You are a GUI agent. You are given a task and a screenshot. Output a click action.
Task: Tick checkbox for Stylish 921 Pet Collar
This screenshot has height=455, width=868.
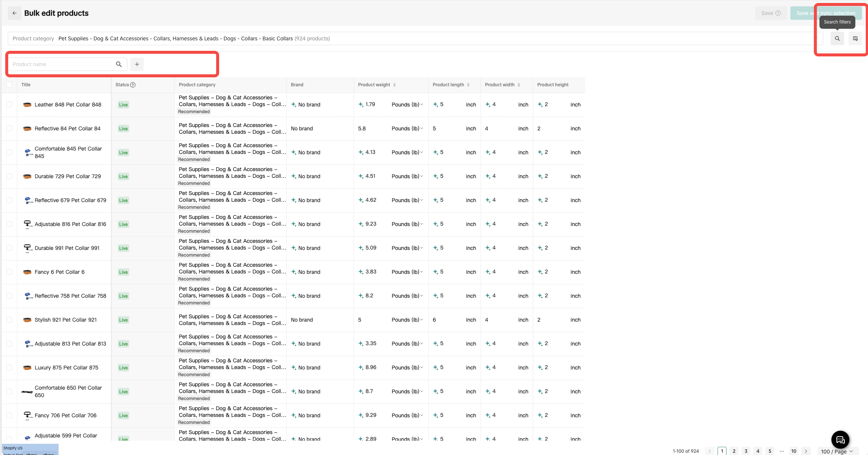pyautogui.click(x=9, y=320)
